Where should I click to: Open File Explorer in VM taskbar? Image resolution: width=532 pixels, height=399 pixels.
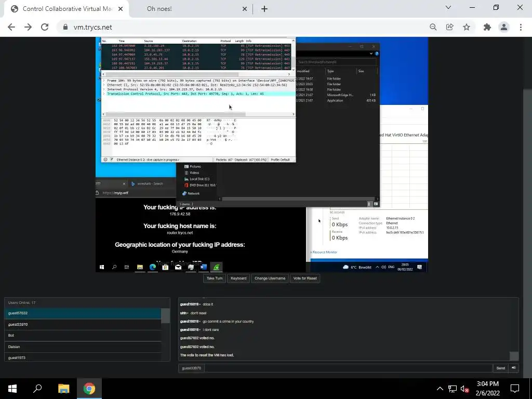(140, 267)
